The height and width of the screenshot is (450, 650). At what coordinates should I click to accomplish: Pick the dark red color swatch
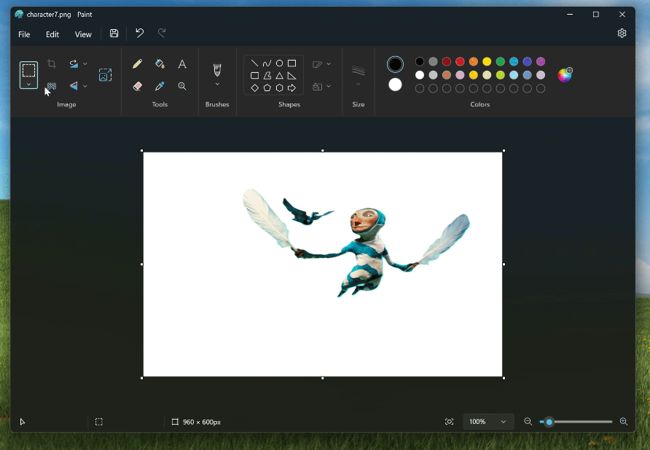pyautogui.click(x=446, y=62)
